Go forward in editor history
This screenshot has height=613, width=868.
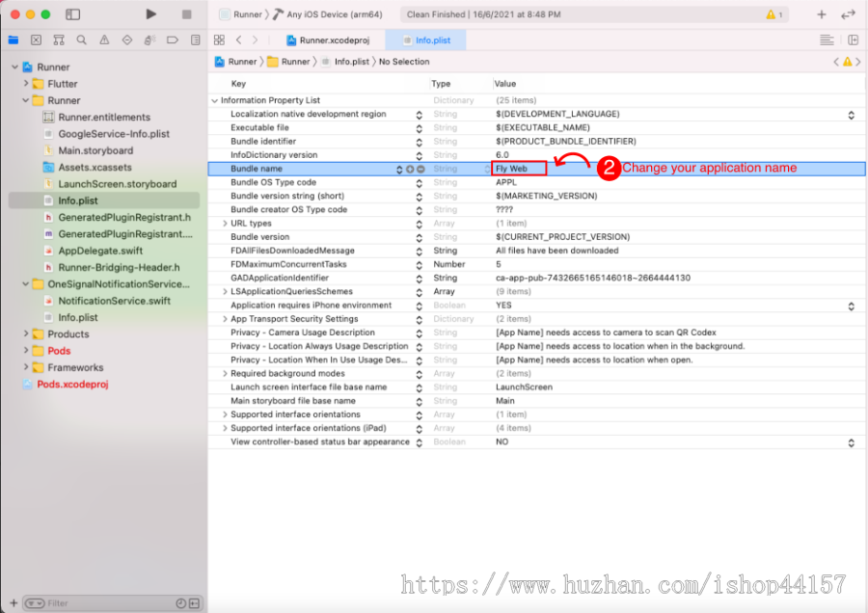[255, 40]
